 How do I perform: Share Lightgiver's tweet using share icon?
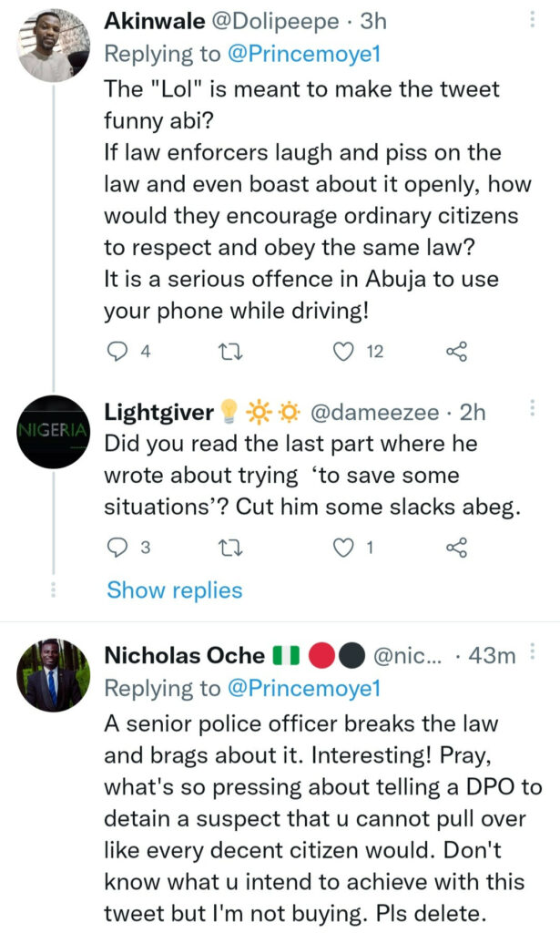456,547
